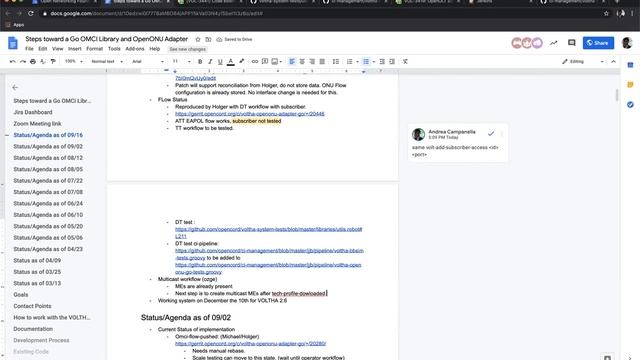Click the clear formatting icon
The width and height of the screenshot is (640, 360).
(x=405, y=62)
